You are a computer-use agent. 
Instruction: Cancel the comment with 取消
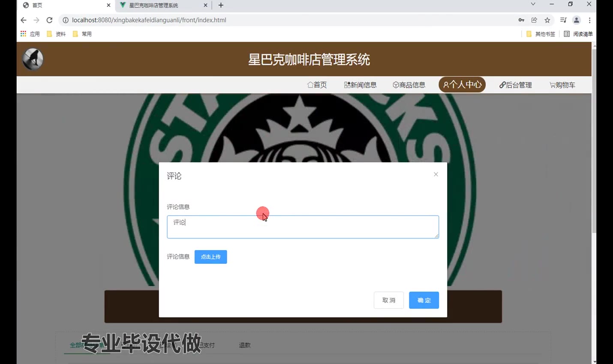[389, 300]
